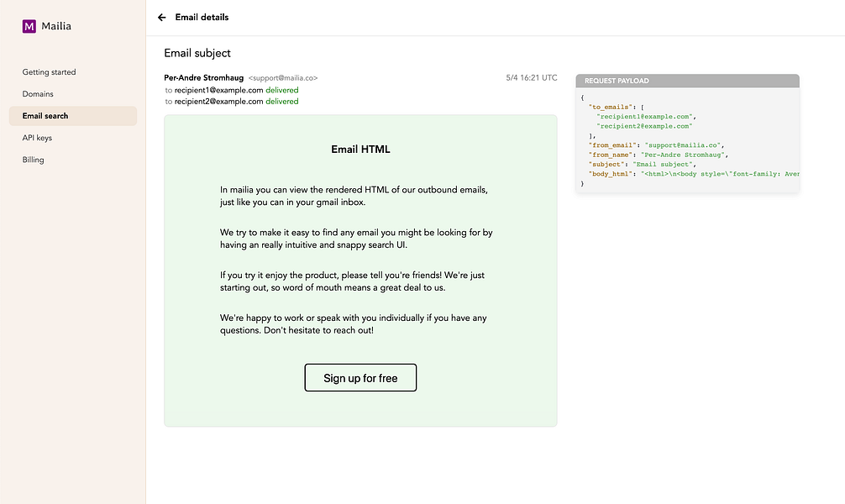This screenshot has height=504, width=845.
Task: Click sender name Per-Andre Stromhaug
Action: point(204,77)
